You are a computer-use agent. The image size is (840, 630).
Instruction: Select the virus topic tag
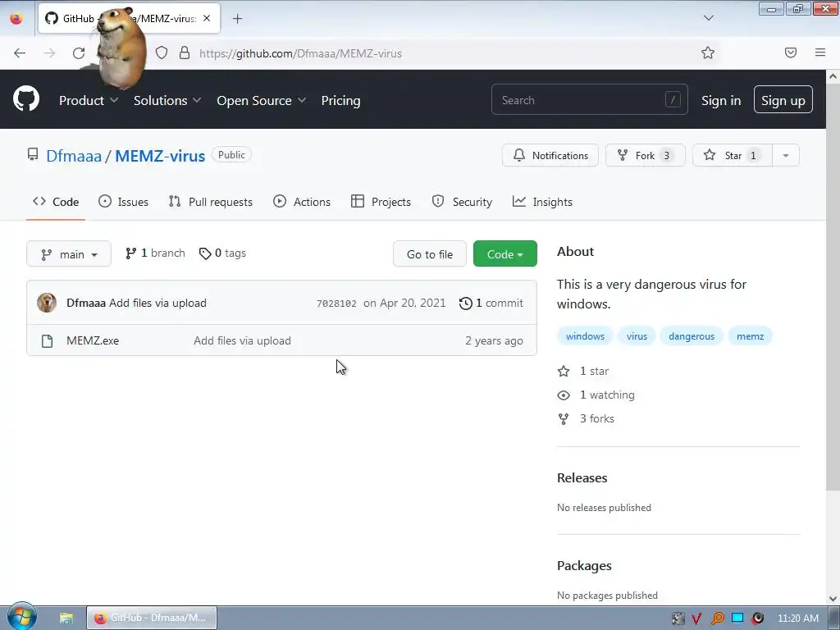[637, 336]
